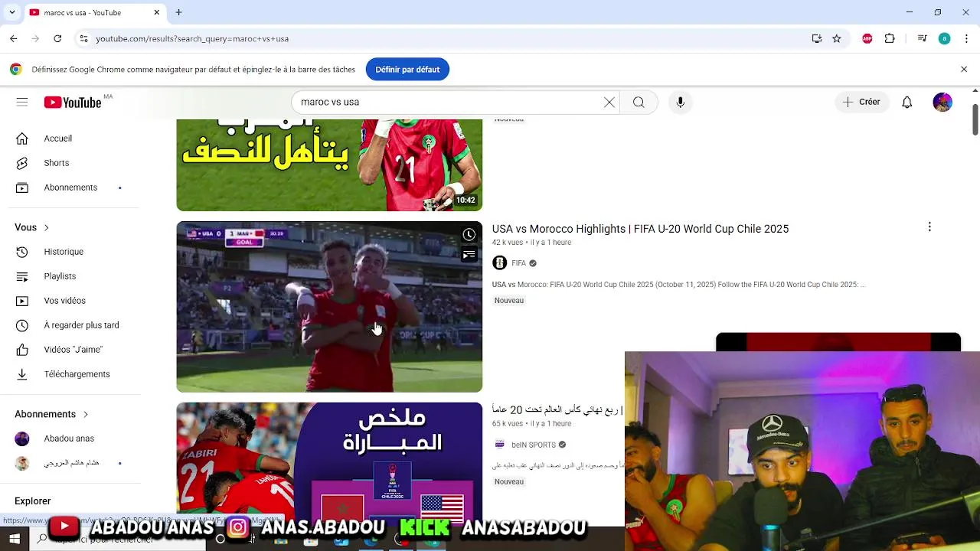
Task: Click the 'Créer' button
Action: [862, 102]
